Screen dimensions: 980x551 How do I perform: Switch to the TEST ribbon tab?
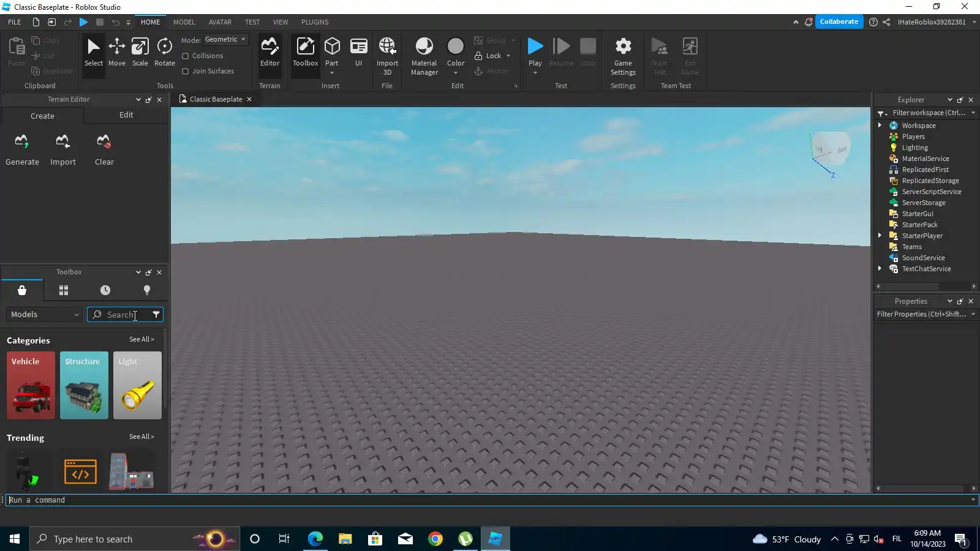[252, 22]
